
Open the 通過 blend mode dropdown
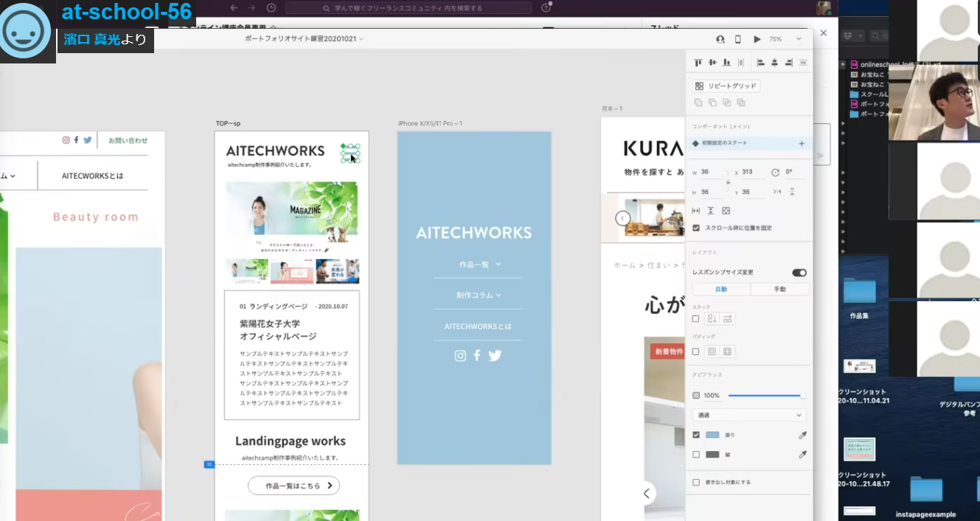(749, 415)
